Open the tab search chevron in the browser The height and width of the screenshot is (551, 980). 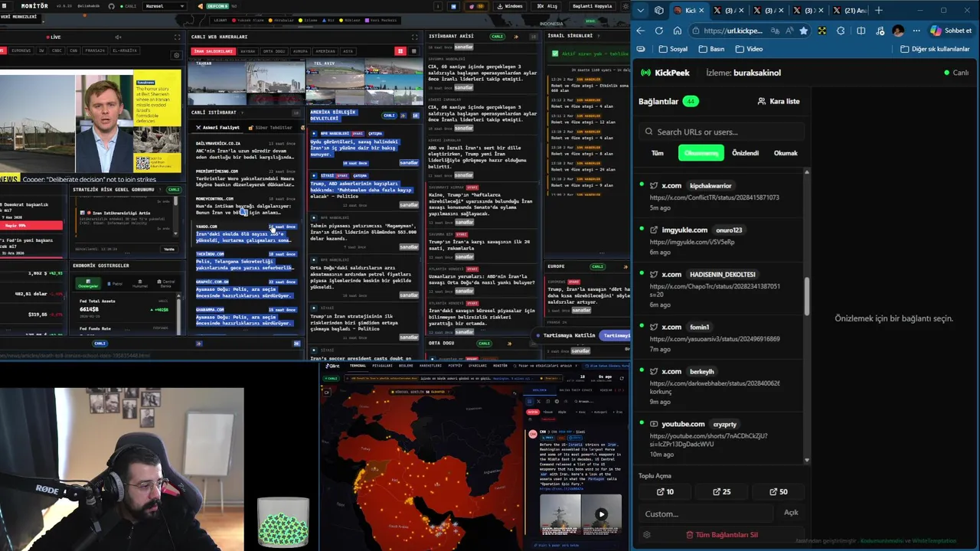pyautogui.click(x=642, y=10)
